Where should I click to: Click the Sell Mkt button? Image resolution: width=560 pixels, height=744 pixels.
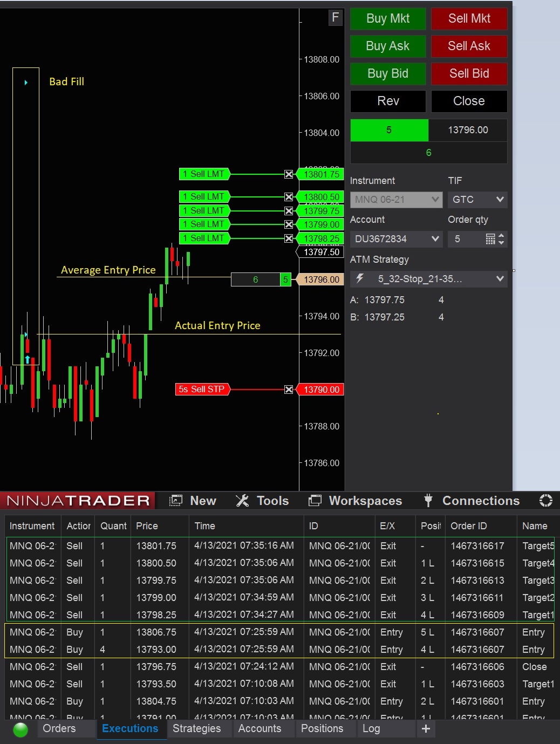click(469, 18)
